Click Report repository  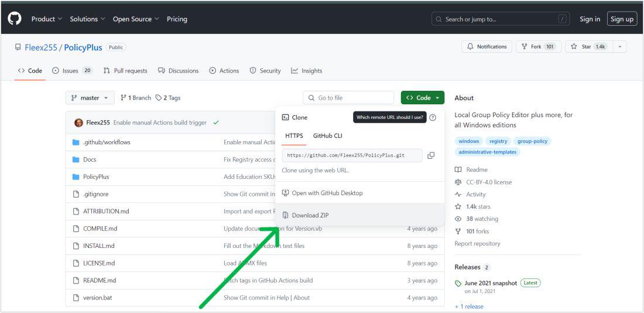tap(477, 243)
